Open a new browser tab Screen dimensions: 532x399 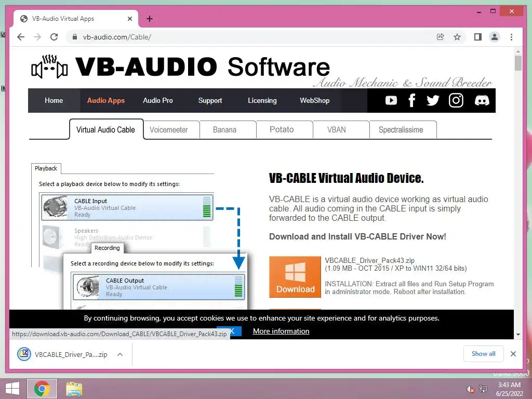pyautogui.click(x=149, y=19)
